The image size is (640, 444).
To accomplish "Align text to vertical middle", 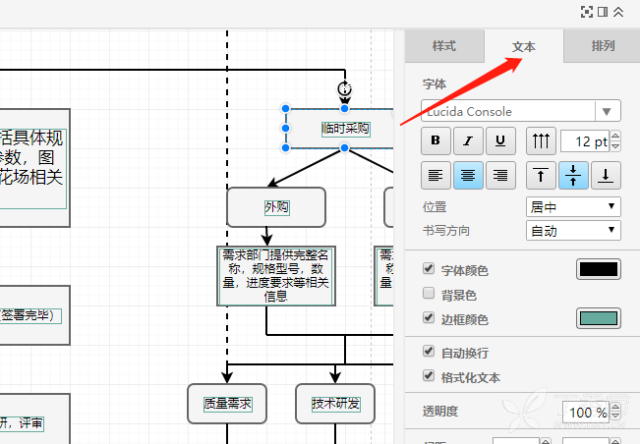I will click(573, 175).
